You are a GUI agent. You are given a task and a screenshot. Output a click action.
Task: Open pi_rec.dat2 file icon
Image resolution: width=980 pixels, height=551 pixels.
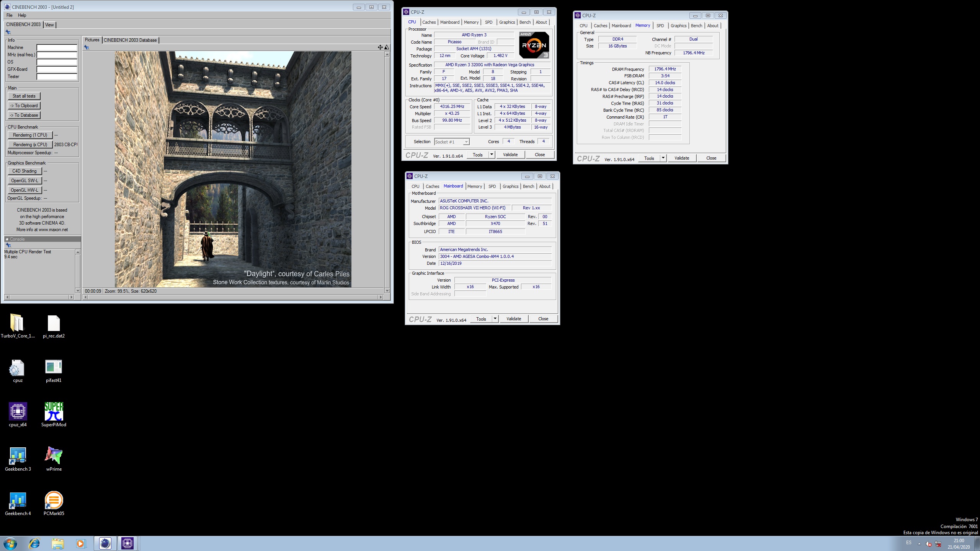[54, 326]
